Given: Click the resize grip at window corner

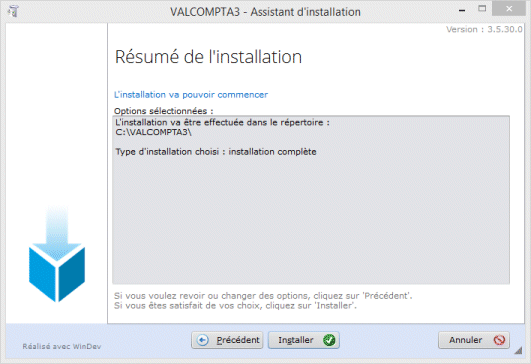Looking at the screenshot, I should tap(518, 351).
